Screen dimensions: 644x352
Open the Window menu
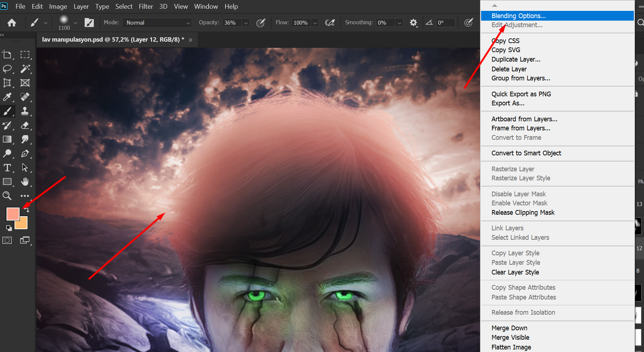[206, 7]
